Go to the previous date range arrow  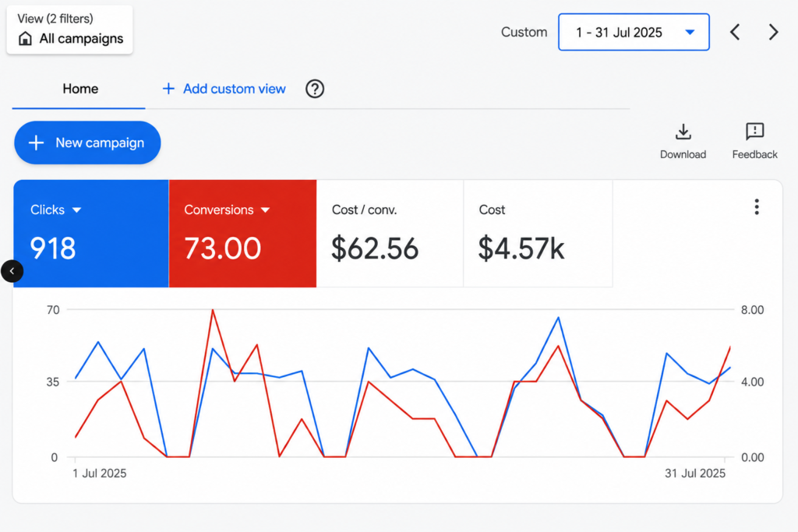pos(735,32)
